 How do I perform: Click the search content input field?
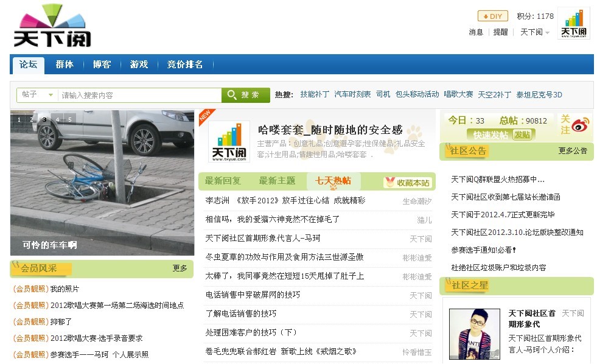click(139, 96)
